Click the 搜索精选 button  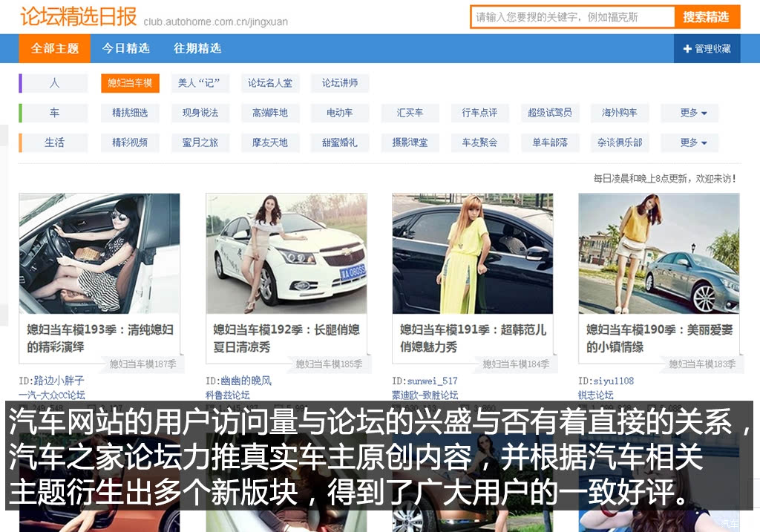[x=707, y=17]
